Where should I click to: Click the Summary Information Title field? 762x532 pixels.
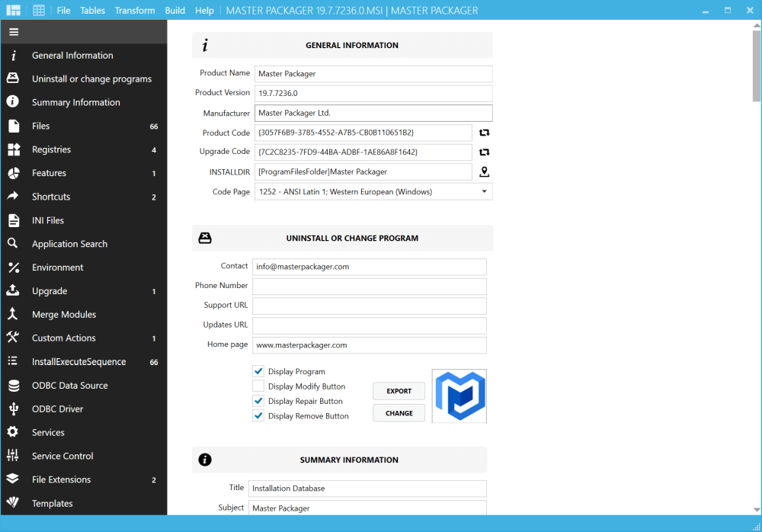pos(367,489)
